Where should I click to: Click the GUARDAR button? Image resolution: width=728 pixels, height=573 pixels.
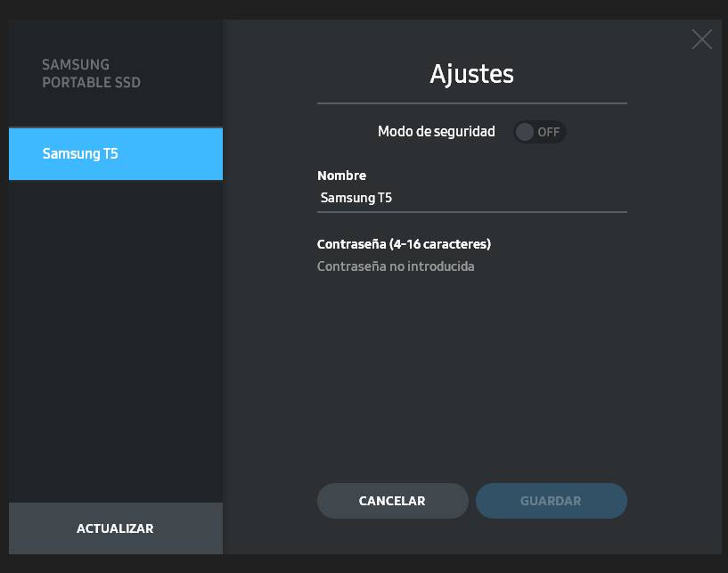(x=551, y=501)
